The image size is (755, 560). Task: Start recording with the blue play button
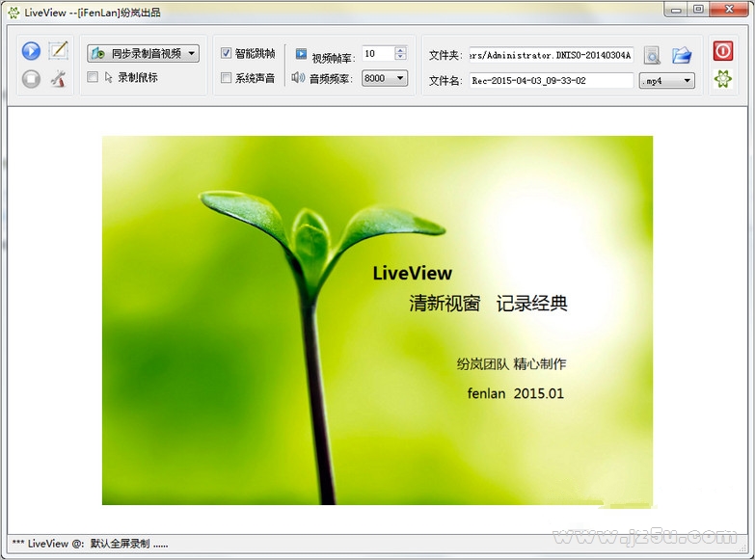[31, 51]
